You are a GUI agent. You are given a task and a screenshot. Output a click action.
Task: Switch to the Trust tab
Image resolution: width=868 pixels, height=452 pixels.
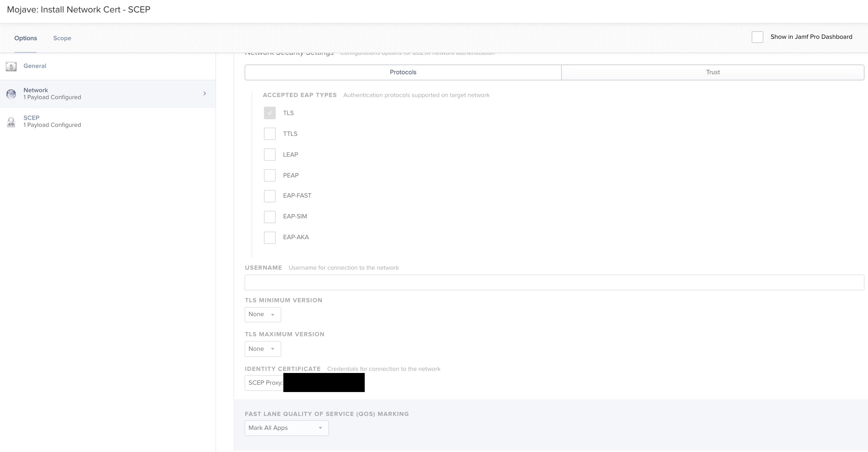[x=712, y=72]
